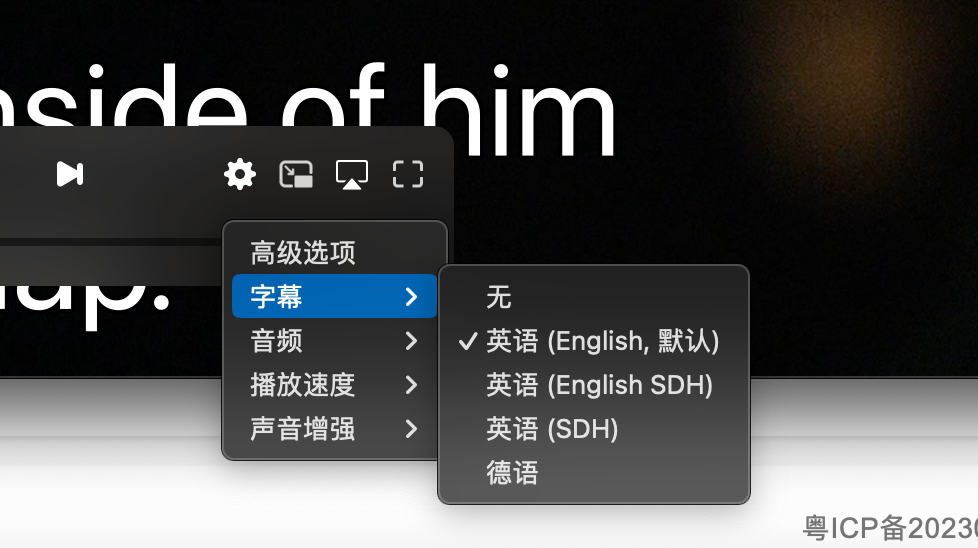Open the 音频 menu entry
978x548 pixels.
pyautogui.click(x=334, y=340)
